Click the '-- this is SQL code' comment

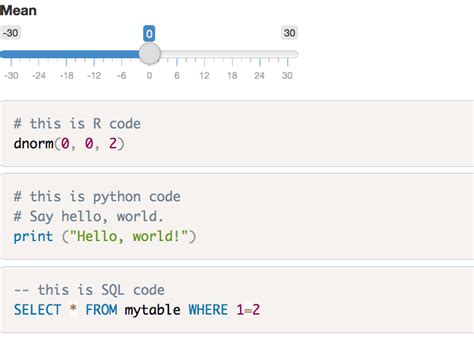(89, 290)
